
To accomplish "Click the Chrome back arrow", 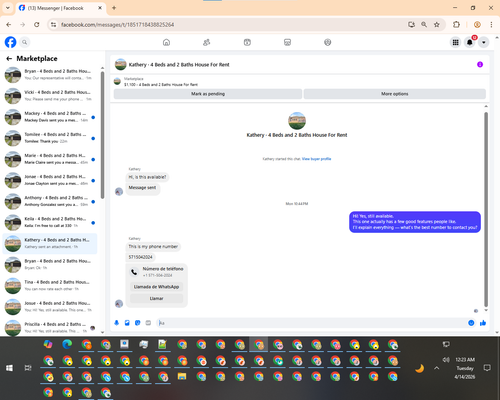I will coord(9,25).
